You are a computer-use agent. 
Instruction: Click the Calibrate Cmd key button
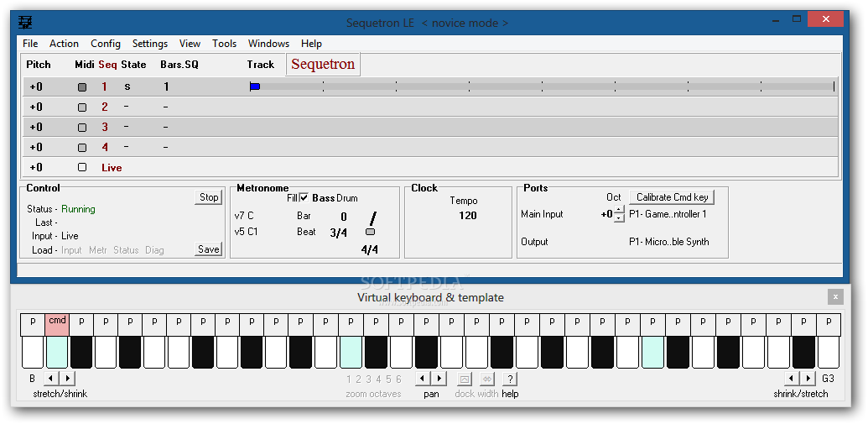[672, 196]
